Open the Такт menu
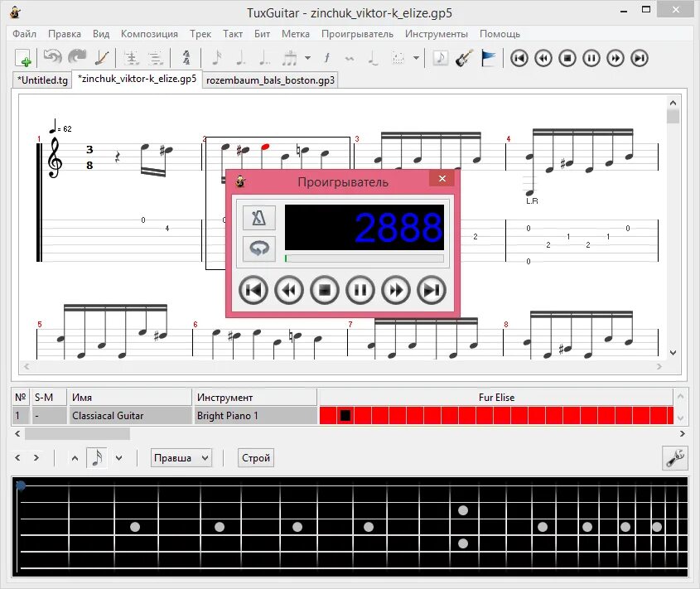 [233, 34]
